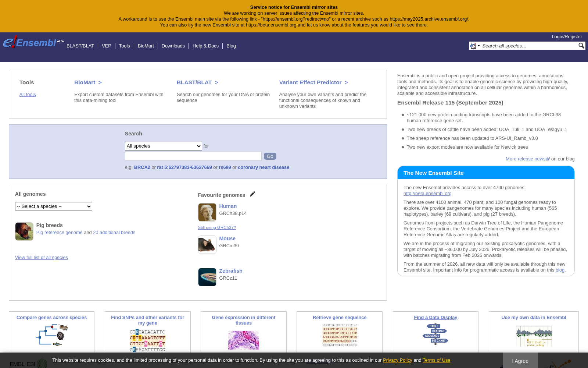Open the Human genome link

point(228,206)
